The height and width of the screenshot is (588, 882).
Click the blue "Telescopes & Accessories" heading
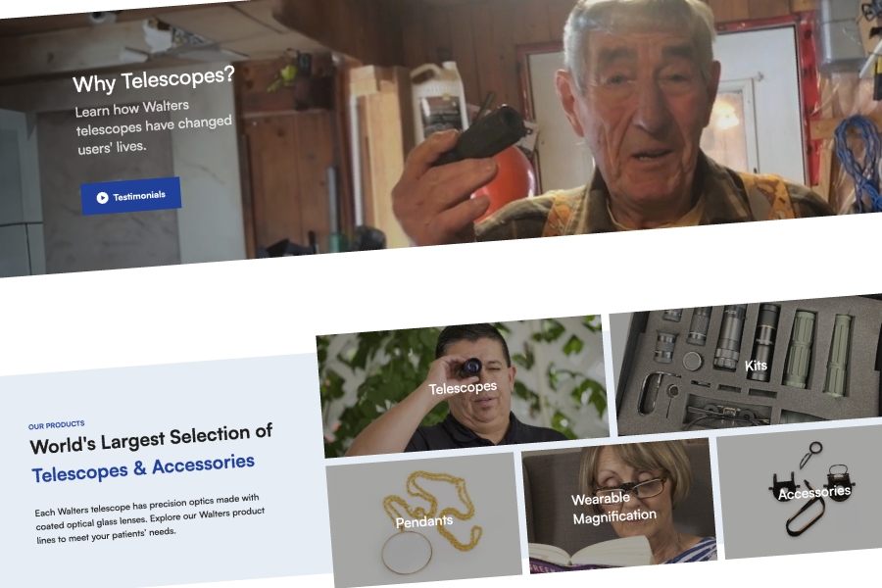pos(143,468)
